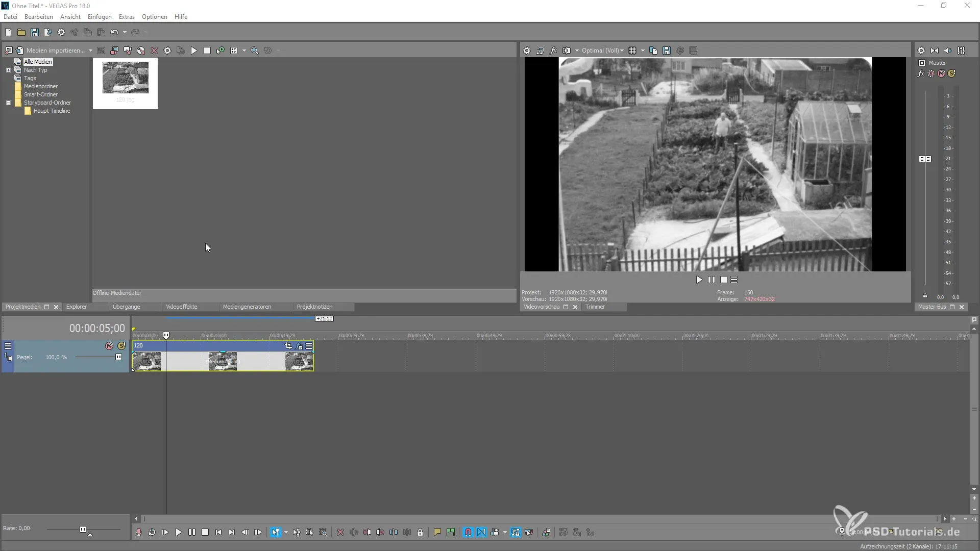The height and width of the screenshot is (551, 980).
Task: Switch to the Explorer tab
Action: tap(77, 307)
